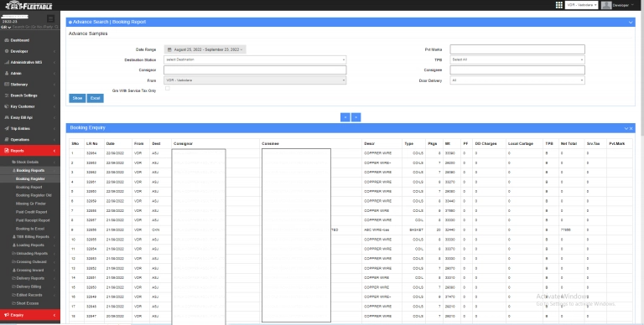This screenshot has height=325, width=644.
Task: Toggle Grs With Service Tax Only checkbox
Action: [x=167, y=88]
